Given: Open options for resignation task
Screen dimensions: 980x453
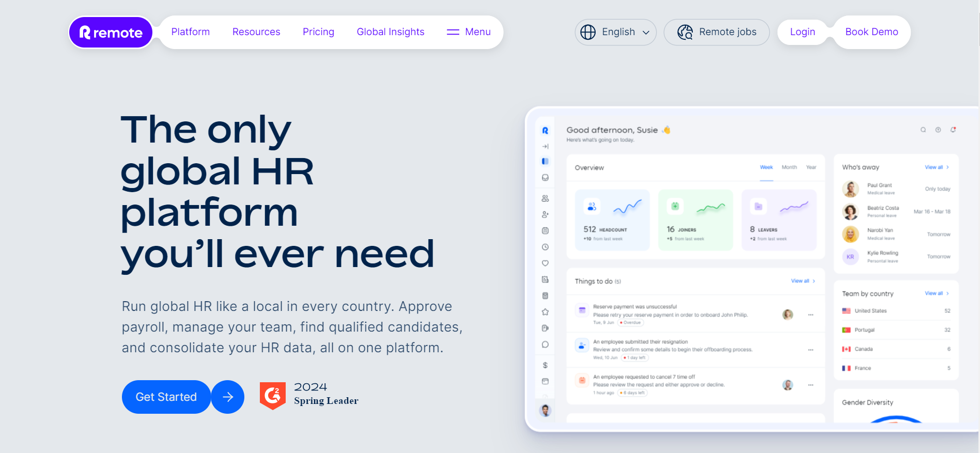Looking at the screenshot, I should [x=811, y=350].
